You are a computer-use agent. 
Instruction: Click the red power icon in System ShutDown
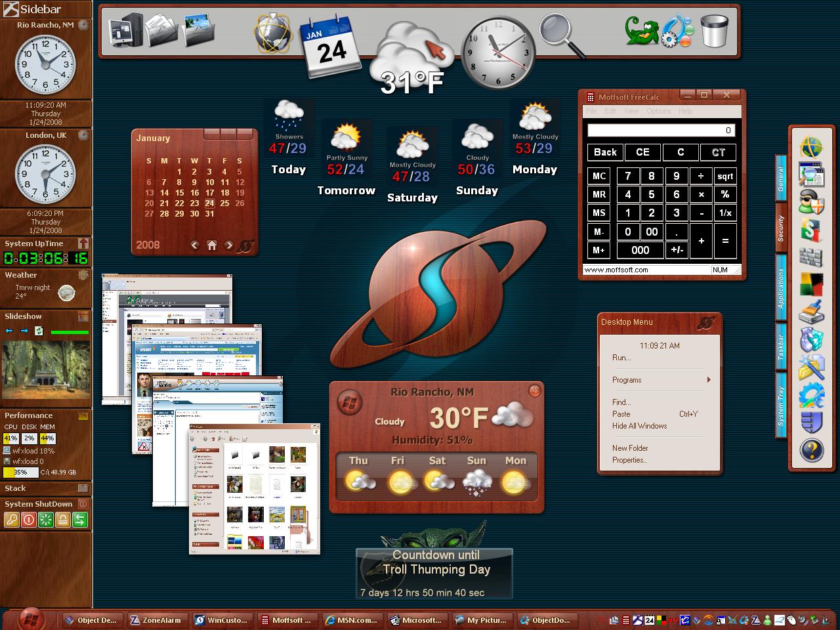point(28,520)
